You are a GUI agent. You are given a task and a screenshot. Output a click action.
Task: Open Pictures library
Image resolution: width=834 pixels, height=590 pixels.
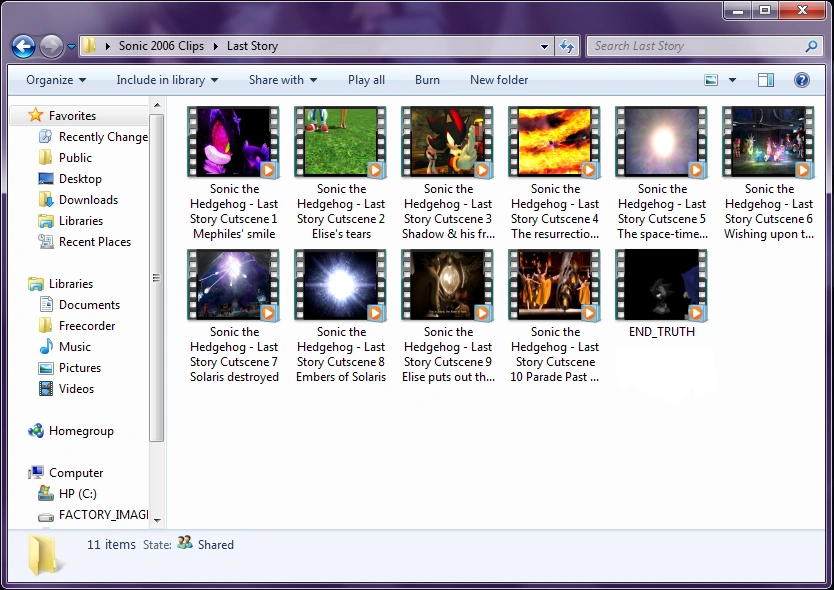(70, 368)
